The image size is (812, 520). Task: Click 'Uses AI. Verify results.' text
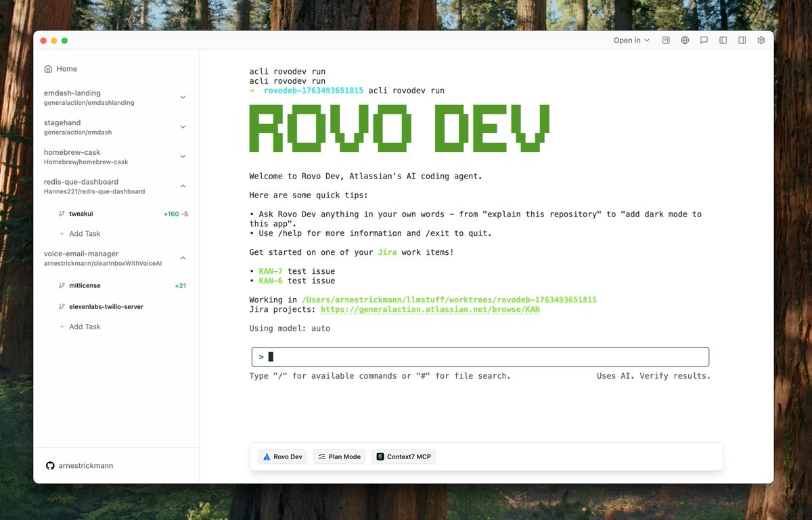click(654, 376)
